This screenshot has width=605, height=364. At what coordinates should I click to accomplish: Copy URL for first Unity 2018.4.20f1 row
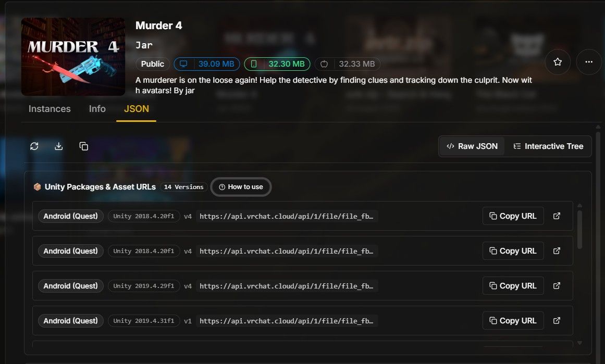pyautogui.click(x=513, y=216)
